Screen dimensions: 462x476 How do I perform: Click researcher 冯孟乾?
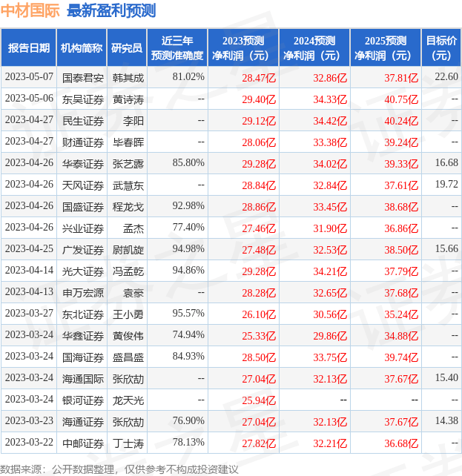click(128, 271)
